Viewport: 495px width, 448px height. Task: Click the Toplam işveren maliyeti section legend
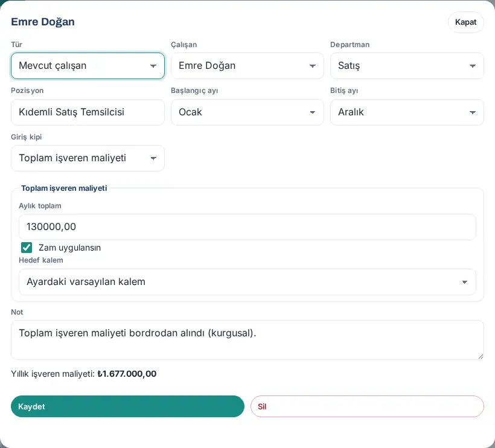64,188
